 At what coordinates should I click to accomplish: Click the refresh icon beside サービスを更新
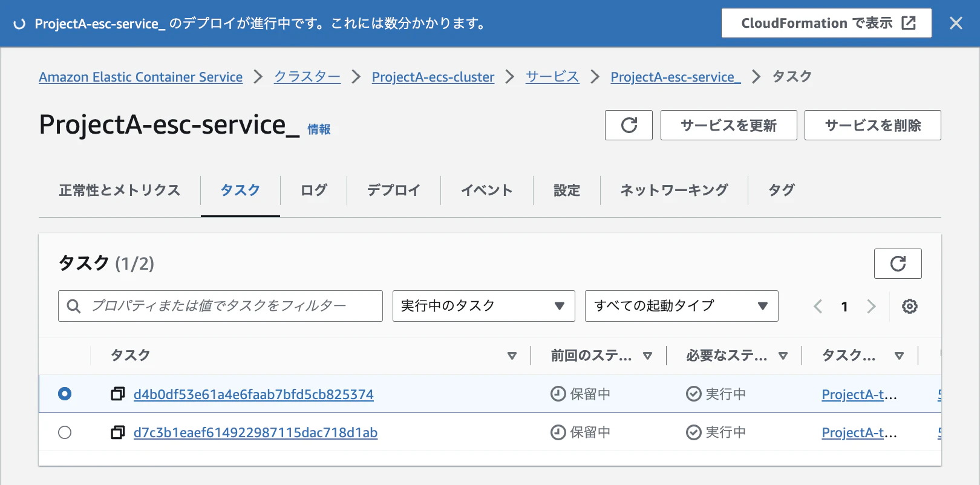coord(629,125)
